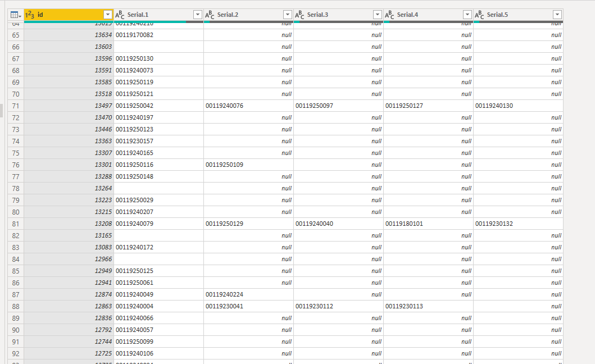Click Serial.1 cell 00119170082
This screenshot has width=595, height=364.
tap(158, 35)
